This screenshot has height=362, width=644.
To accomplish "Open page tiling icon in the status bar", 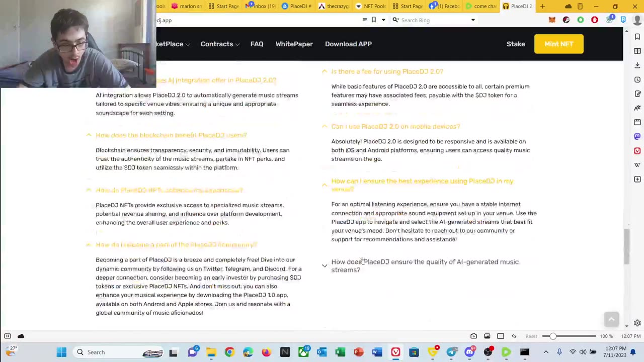I will pos(501,336).
